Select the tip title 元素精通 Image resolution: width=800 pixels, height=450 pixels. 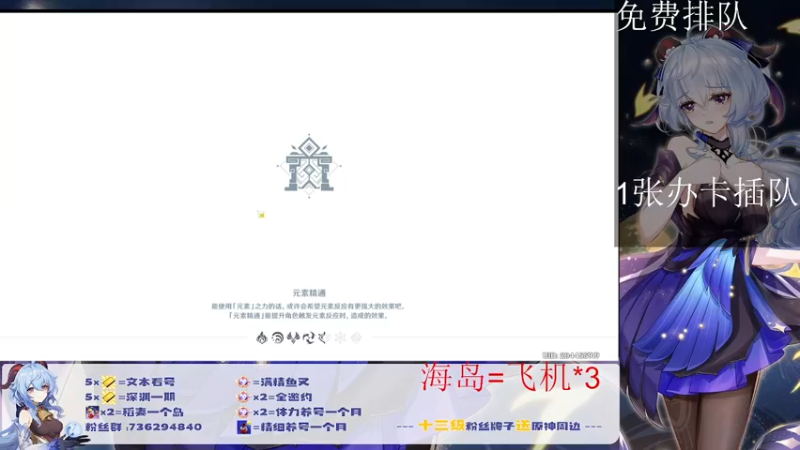click(309, 293)
